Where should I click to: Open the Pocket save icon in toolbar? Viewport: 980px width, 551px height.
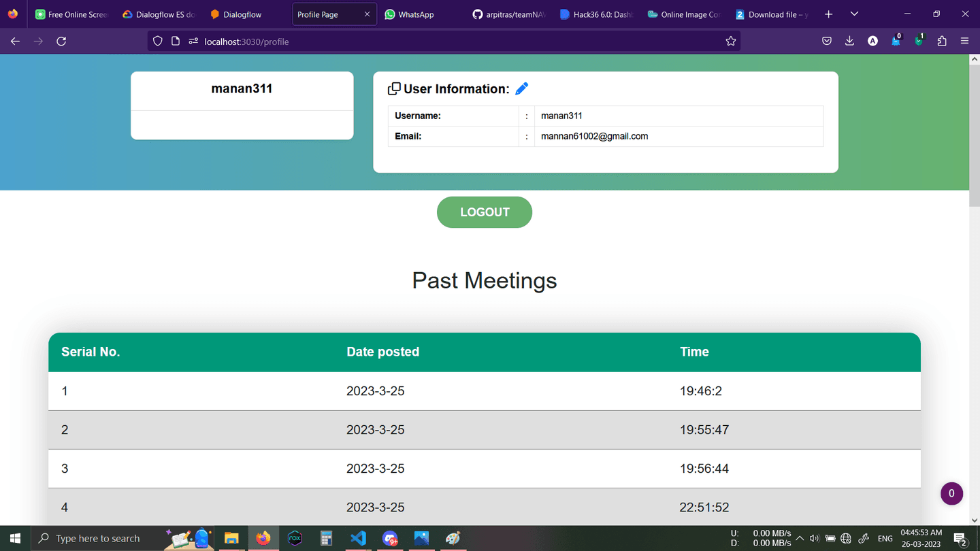click(827, 41)
